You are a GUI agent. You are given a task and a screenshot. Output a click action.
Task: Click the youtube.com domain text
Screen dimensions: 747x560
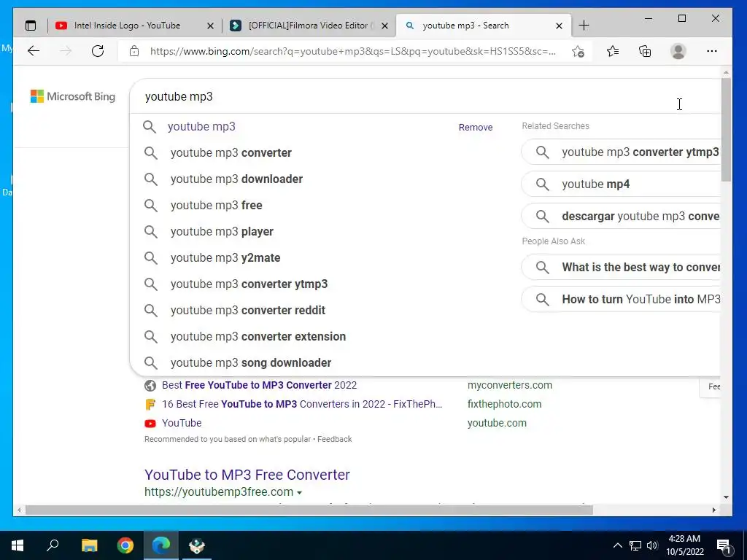coord(496,423)
